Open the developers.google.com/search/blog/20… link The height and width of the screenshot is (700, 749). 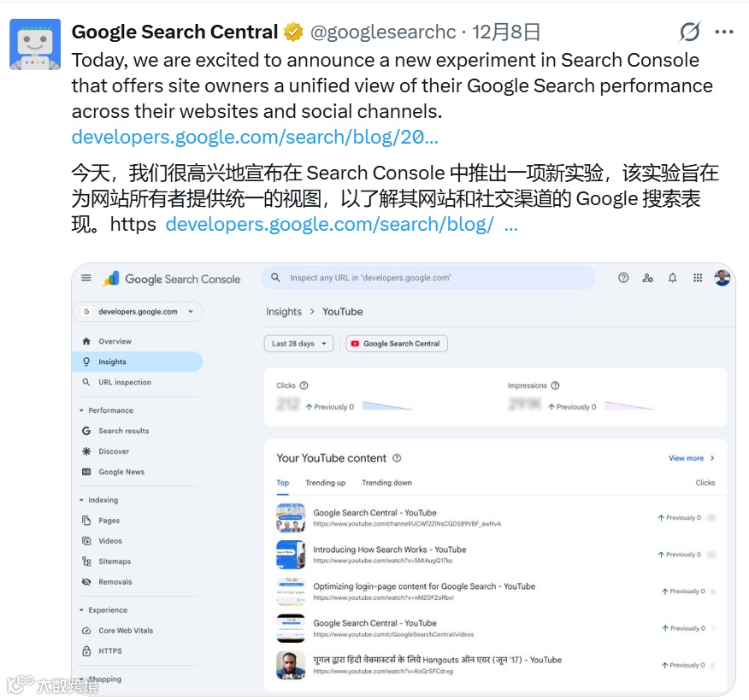pyautogui.click(x=255, y=137)
